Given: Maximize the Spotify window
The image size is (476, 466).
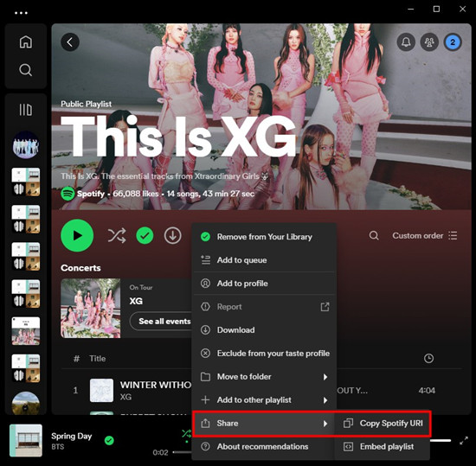Looking at the screenshot, I should pyautogui.click(x=436, y=10).
